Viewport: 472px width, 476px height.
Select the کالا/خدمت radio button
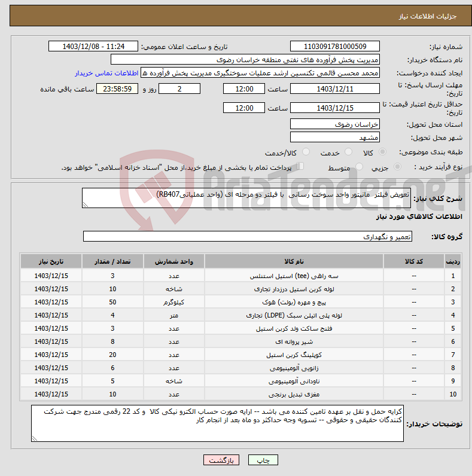click(x=306, y=152)
